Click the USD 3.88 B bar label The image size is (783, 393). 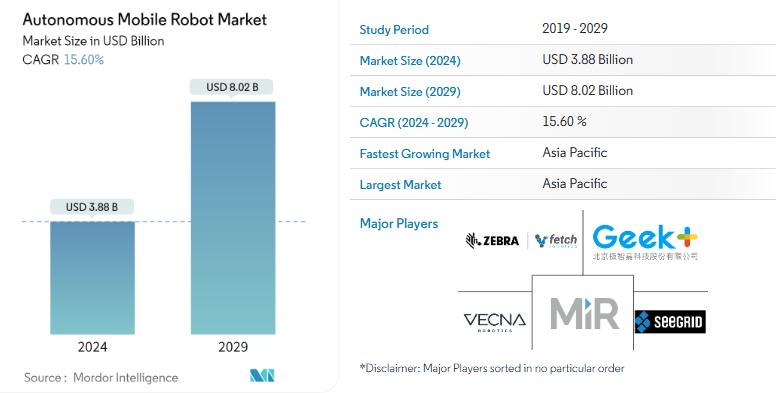[x=92, y=207]
